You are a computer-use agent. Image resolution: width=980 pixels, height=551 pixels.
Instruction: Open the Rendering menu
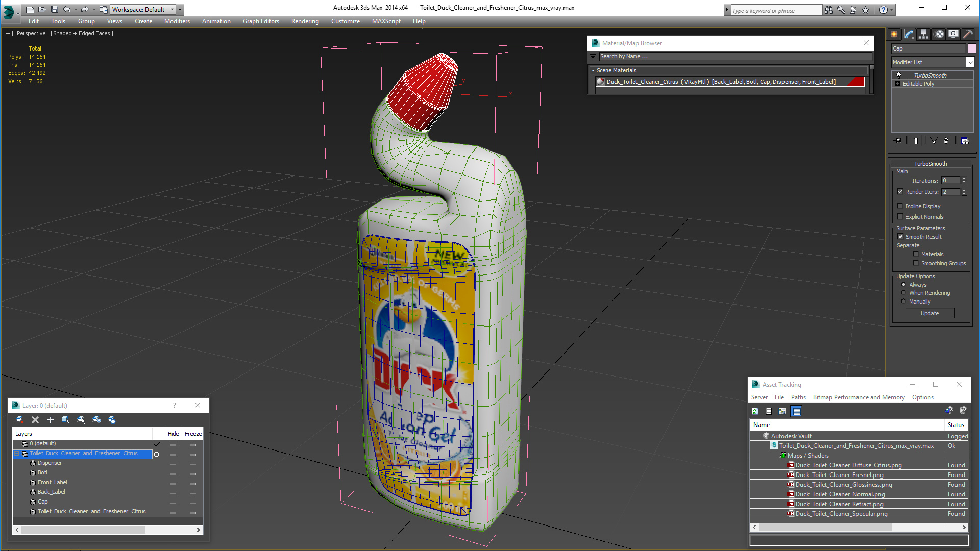click(x=305, y=21)
